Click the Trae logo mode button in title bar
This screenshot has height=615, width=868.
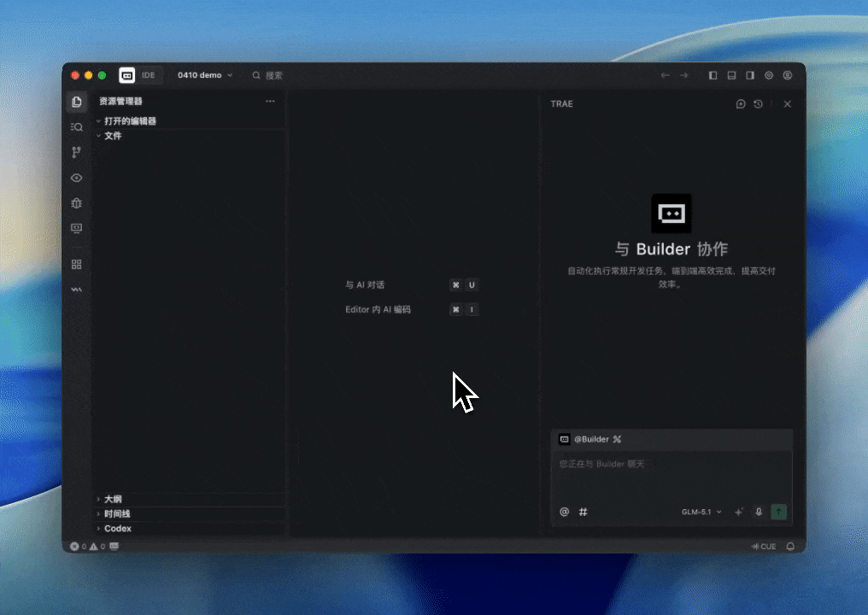pos(126,75)
